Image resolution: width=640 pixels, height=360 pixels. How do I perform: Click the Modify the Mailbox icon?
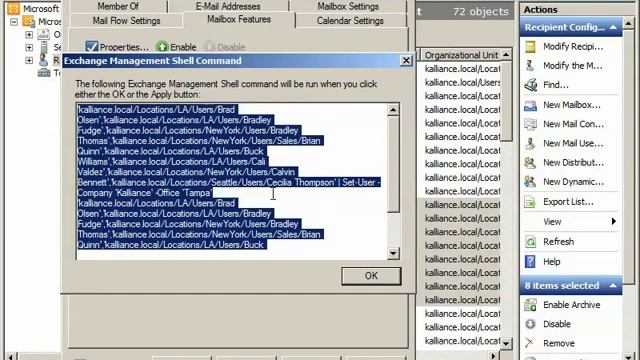coord(530,66)
